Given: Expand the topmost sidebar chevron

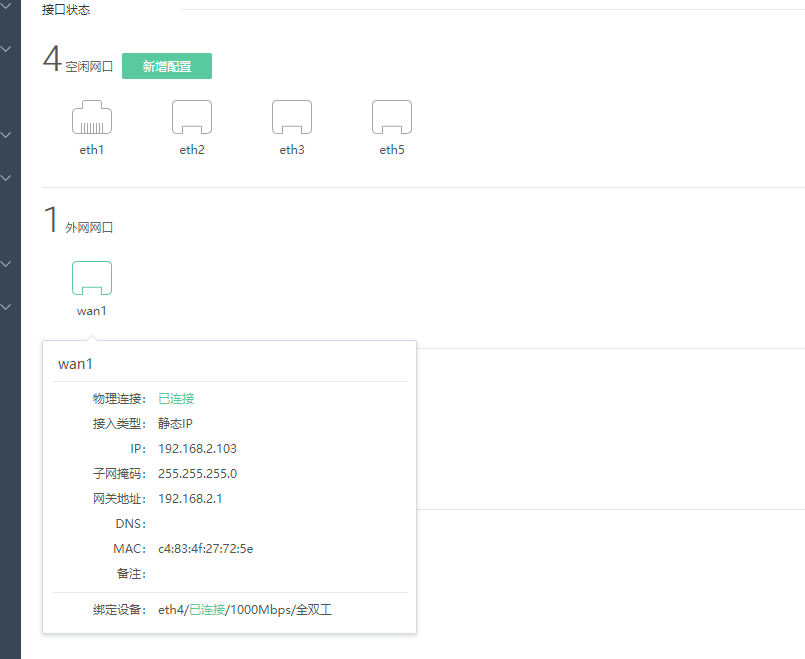Looking at the screenshot, I should [7, 5].
